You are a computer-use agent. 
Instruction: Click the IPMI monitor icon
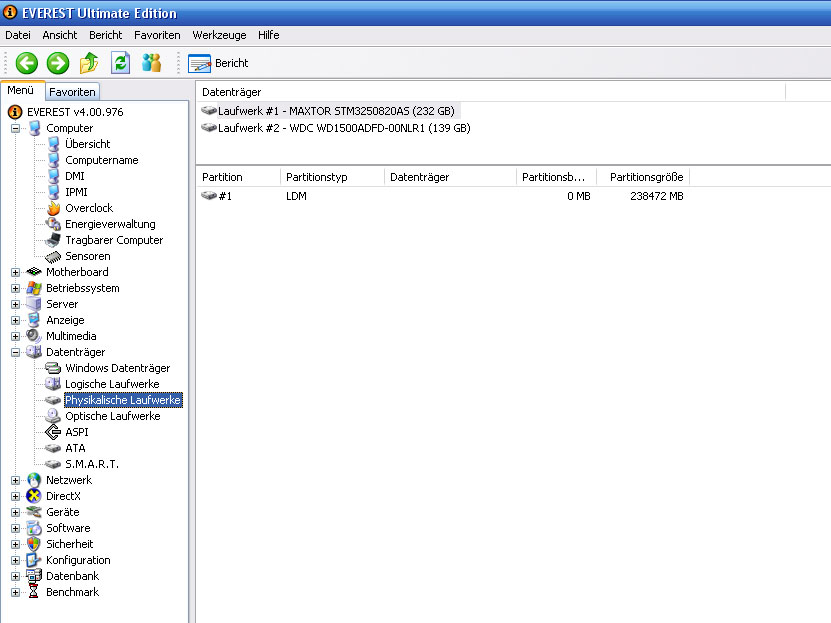[x=54, y=192]
